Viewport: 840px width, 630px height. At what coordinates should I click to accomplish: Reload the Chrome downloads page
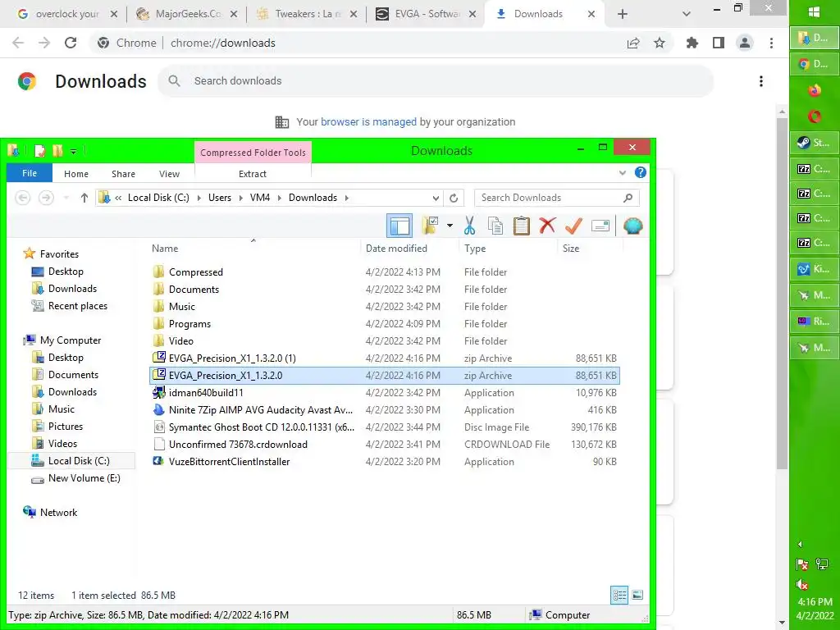71,43
